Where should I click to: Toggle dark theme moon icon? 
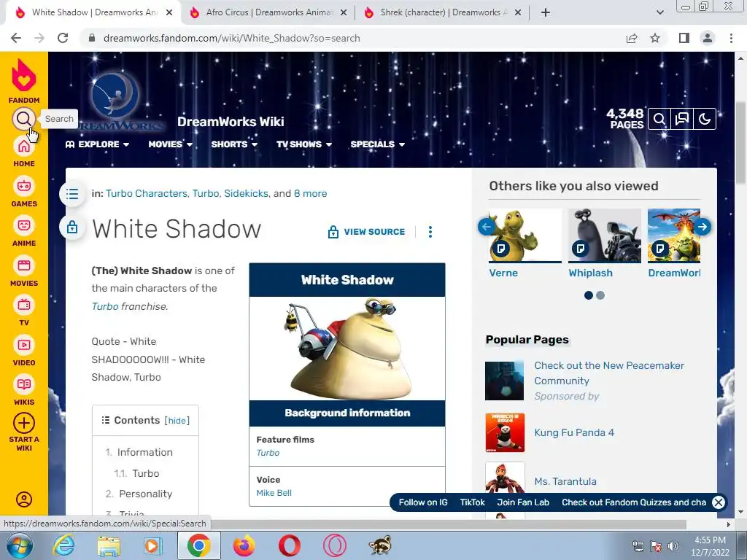click(705, 119)
